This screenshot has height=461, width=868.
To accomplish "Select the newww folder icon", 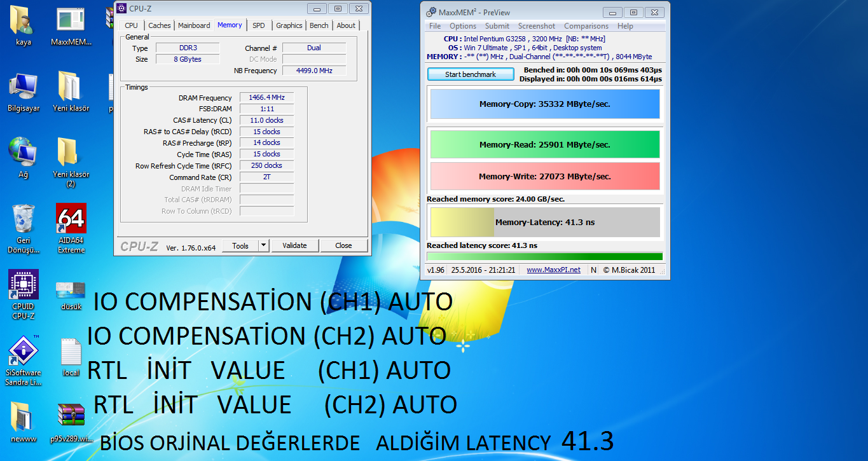I will pyautogui.click(x=23, y=418).
